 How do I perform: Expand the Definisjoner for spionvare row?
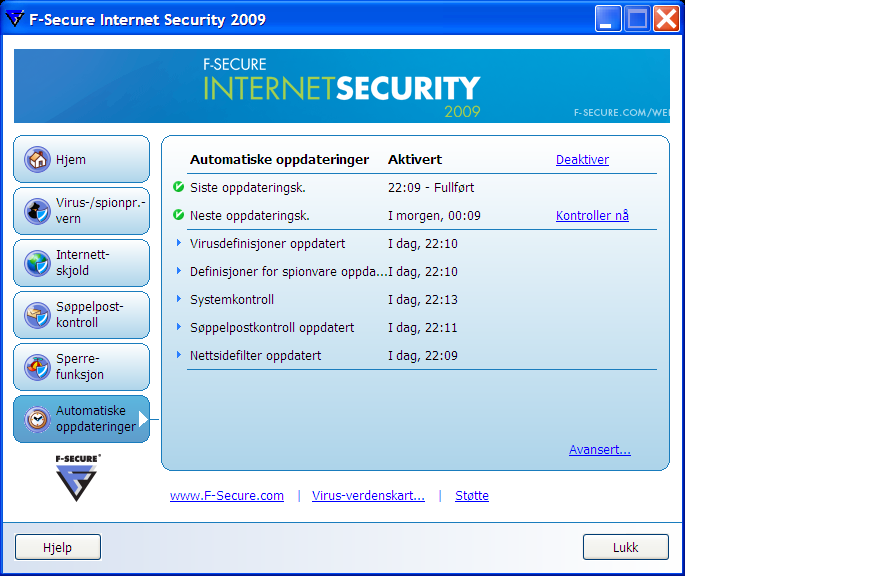[x=178, y=271]
